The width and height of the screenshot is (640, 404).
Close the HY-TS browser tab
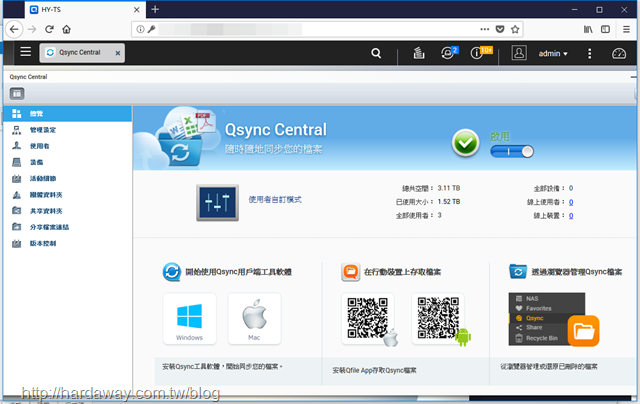point(137,10)
